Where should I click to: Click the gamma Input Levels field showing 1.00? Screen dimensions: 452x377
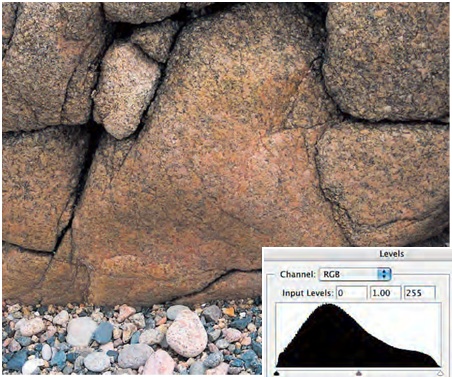385,293
